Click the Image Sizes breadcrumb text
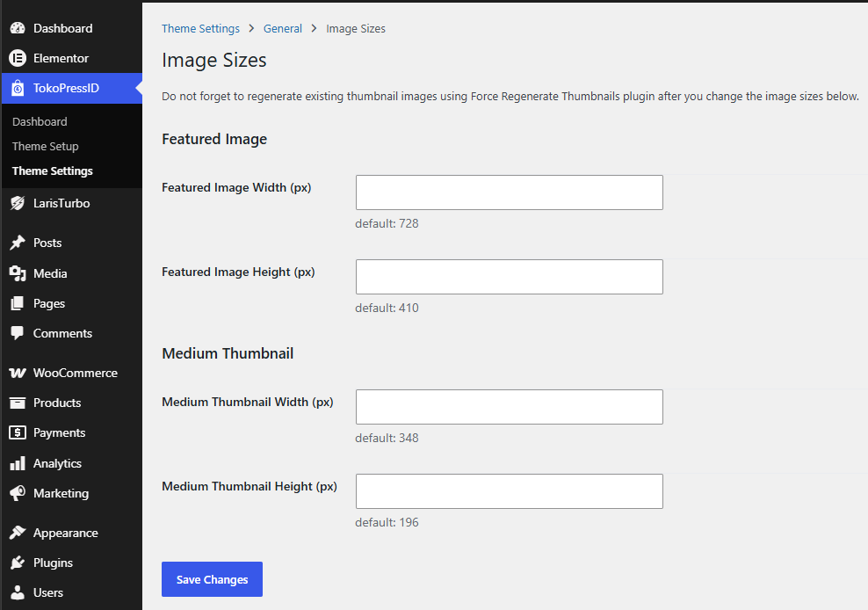The image size is (868, 610). click(x=356, y=29)
